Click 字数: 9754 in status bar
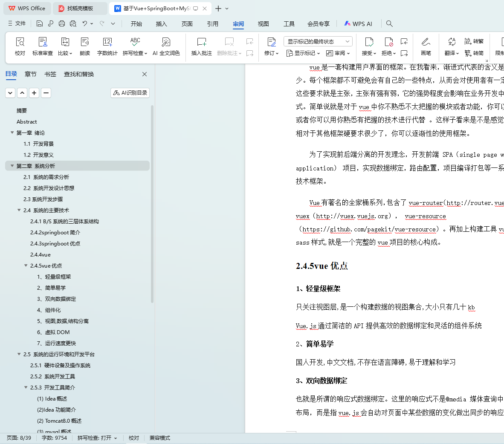Viewport: 504px width, 444px height. tap(54, 438)
